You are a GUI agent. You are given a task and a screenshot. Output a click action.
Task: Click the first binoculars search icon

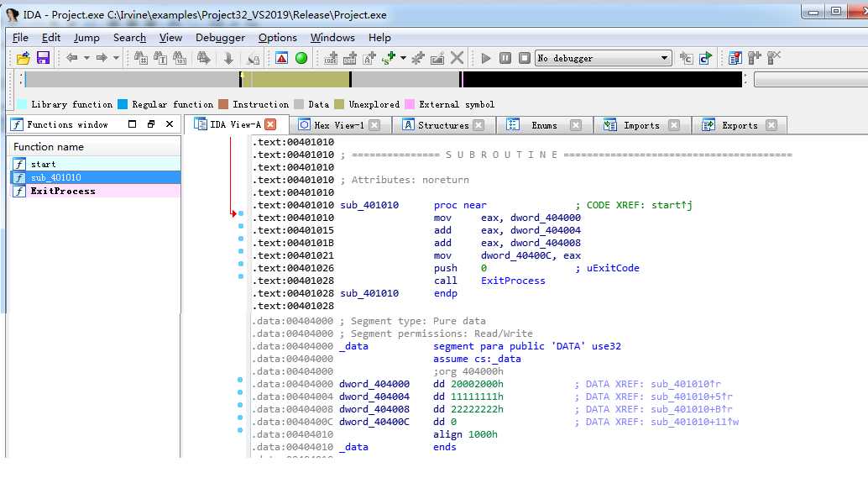(140, 58)
